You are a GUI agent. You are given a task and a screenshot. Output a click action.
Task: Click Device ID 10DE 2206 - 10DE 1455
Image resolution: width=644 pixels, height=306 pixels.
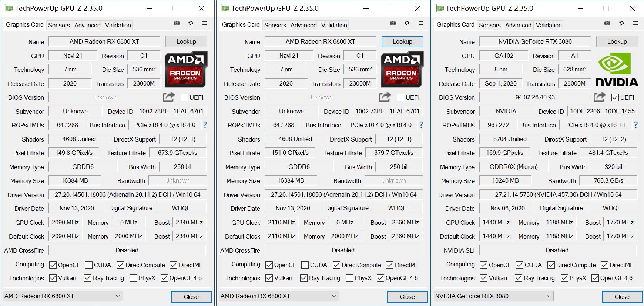[x=603, y=111]
